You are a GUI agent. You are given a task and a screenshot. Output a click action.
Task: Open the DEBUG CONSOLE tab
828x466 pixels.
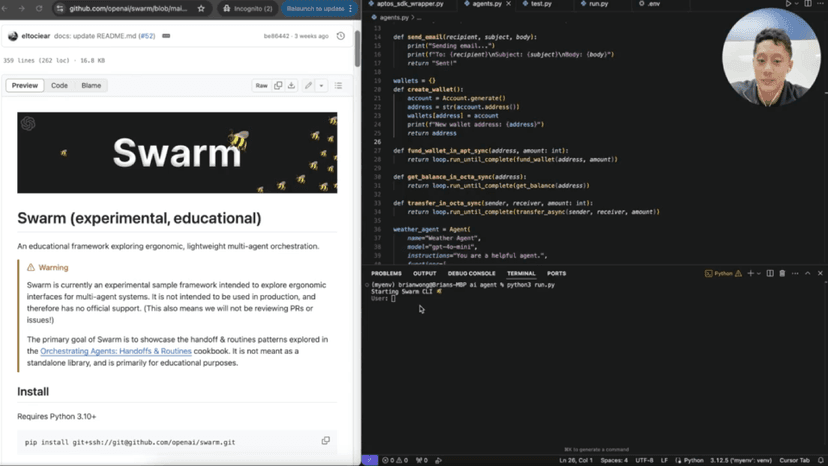click(472, 274)
